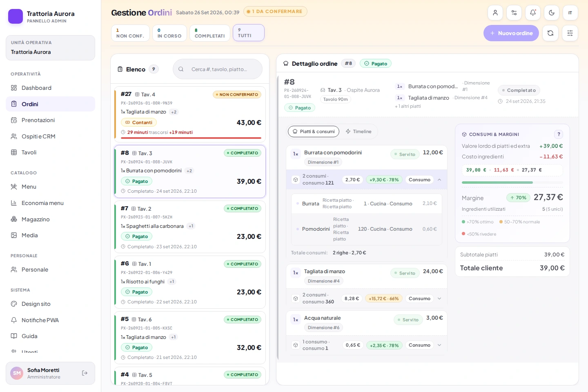Open filter options next to refresh
The height and width of the screenshot is (392, 588).
click(x=570, y=33)
